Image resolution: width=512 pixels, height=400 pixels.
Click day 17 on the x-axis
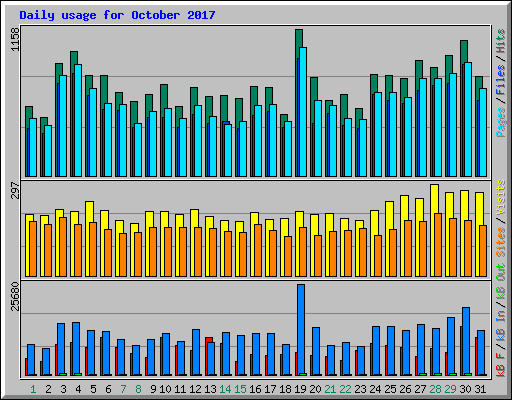click(x=270, y=389)
